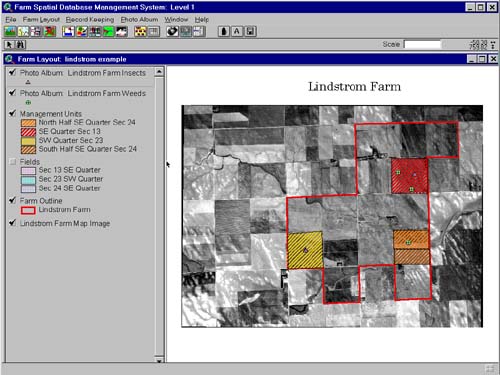
Task: Click the legend scrollbar up arrow
Action: point(159,72)
